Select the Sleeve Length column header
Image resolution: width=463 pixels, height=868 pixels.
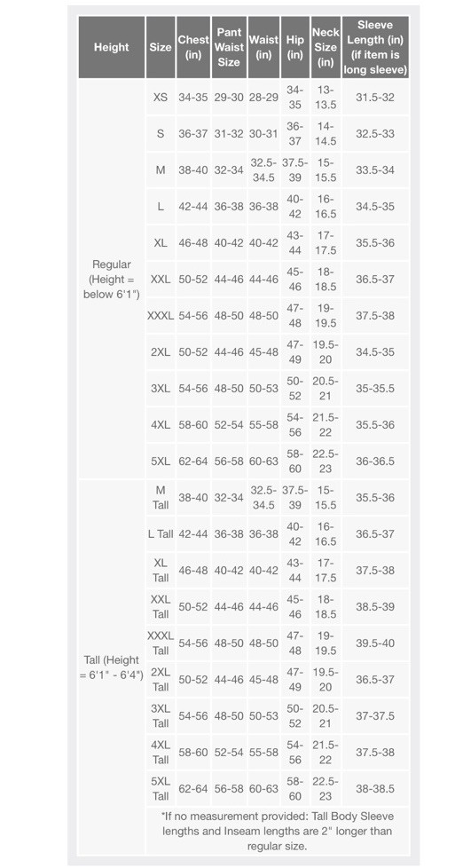click(375, 47)
